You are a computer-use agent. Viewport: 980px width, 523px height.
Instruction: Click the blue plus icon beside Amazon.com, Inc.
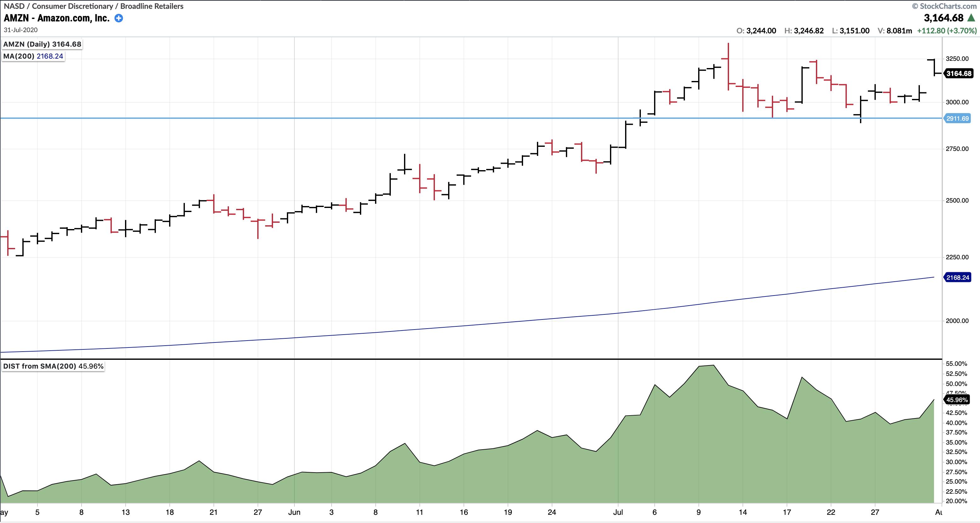click(x=119, y=18)
